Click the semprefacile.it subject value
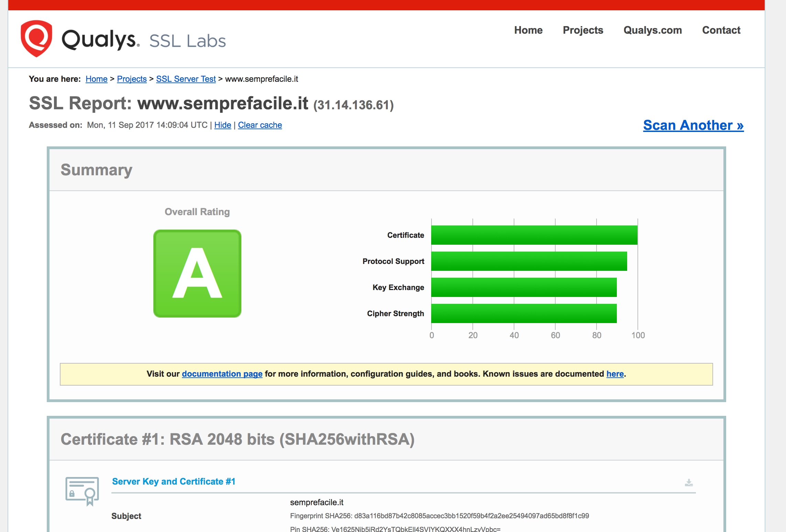Image resolution: width=786 pixels, height=532 pixels. click(317, 502)
